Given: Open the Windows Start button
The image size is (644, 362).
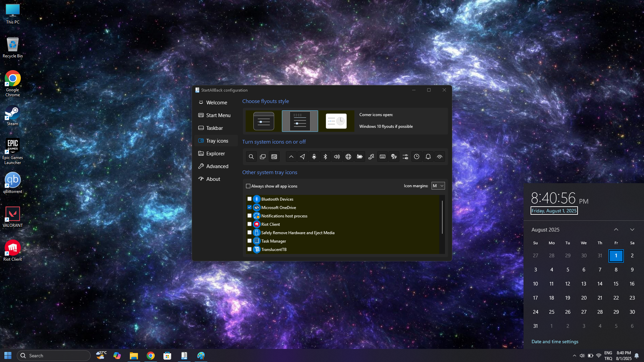Looking at the screenshot, I should click(x=8, y=356).
